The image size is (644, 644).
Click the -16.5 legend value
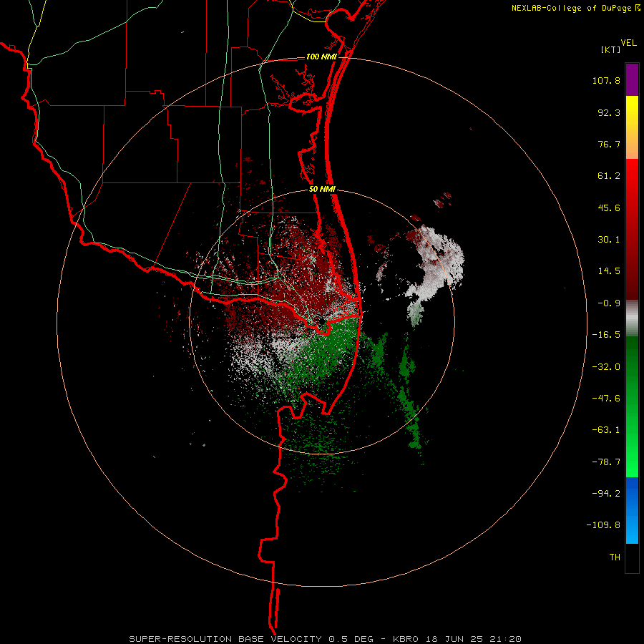(606, 335)
